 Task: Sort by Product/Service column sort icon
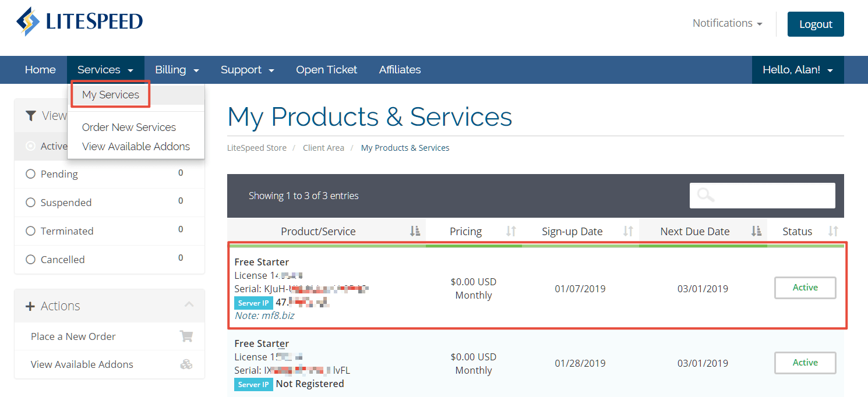[415, 231]
